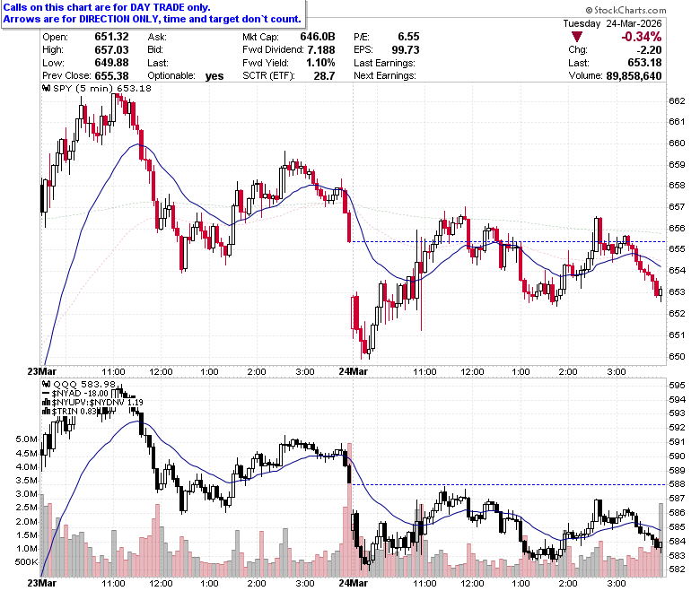Click the red down-triangle change indicator
This screenshot has width=700, height=591.
point(577,37)
